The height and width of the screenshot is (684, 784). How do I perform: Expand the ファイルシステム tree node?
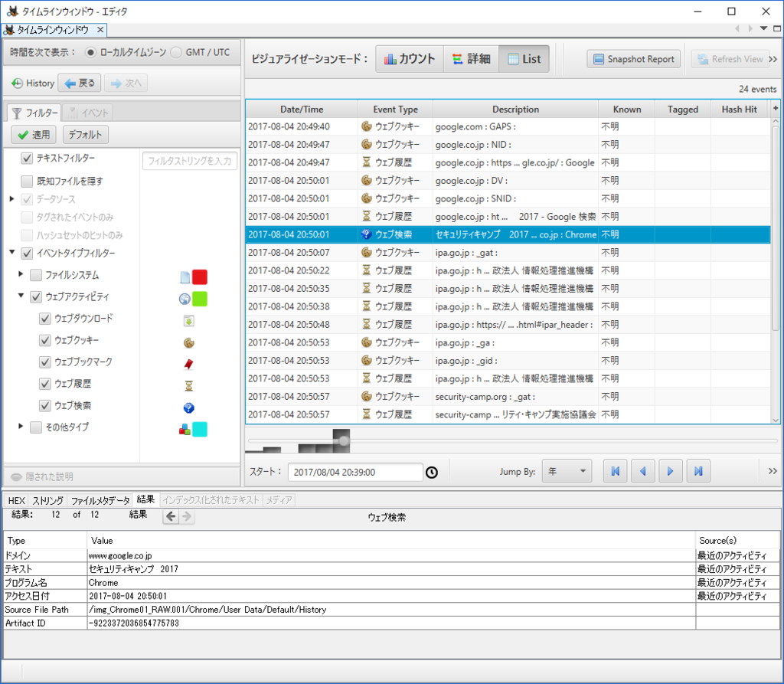[21, 273]
